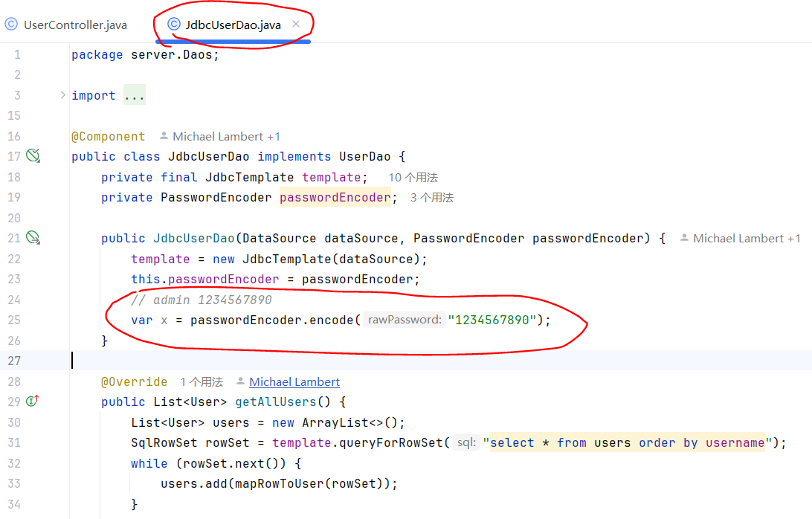This screenshot has height=519, width=812.
Task: Click the class icon on JdbcUserDao.java tab
Action: pyautogui.click(x=174, y=25)
